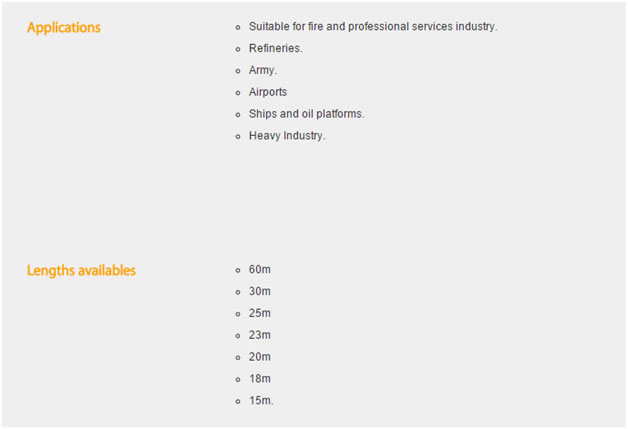Choose the 25m length item
The image size is (628, 429).
click(260, 314)
